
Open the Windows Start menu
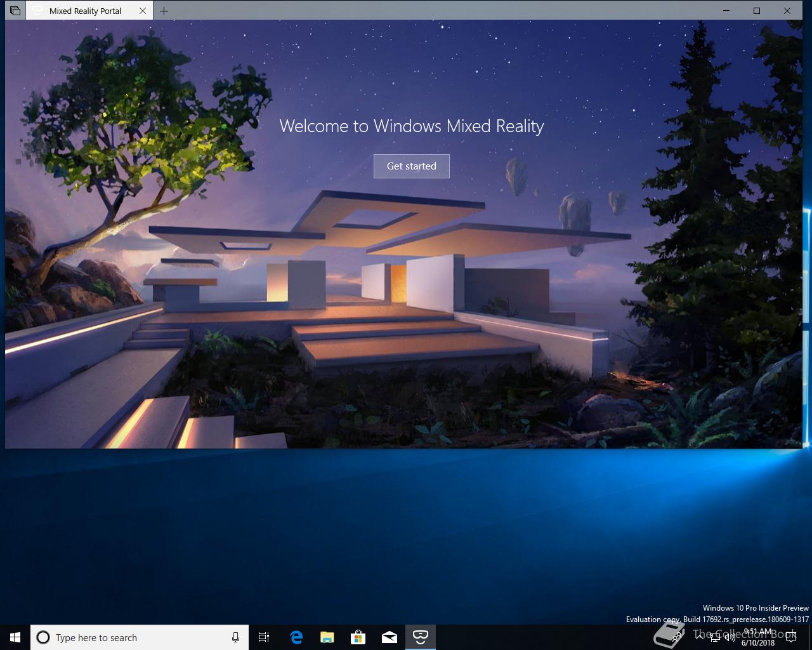pyautogui.click(x=15, y=637)
